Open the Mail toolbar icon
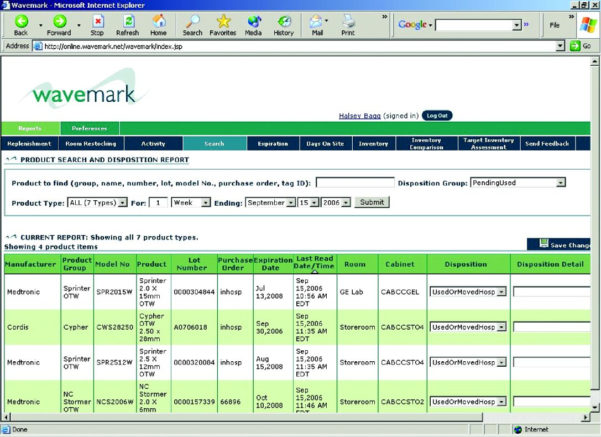The width and height of the screenshot is (601, 437). tap(317, 22)
